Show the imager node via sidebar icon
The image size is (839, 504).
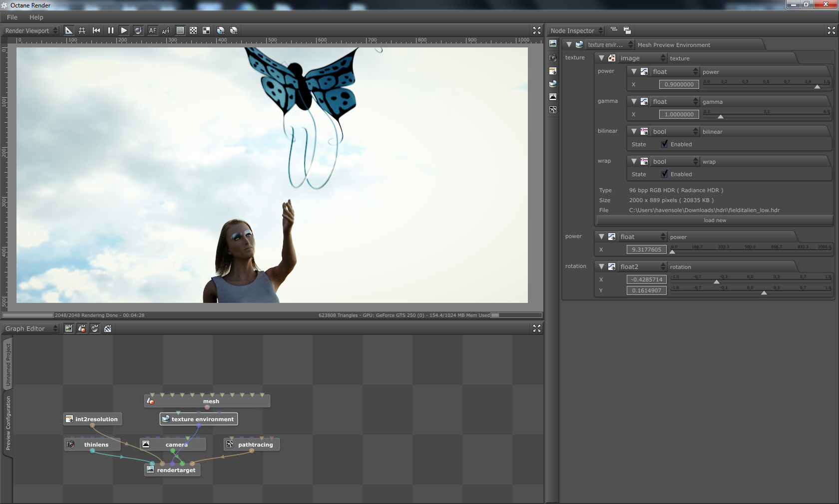[553, 97]
